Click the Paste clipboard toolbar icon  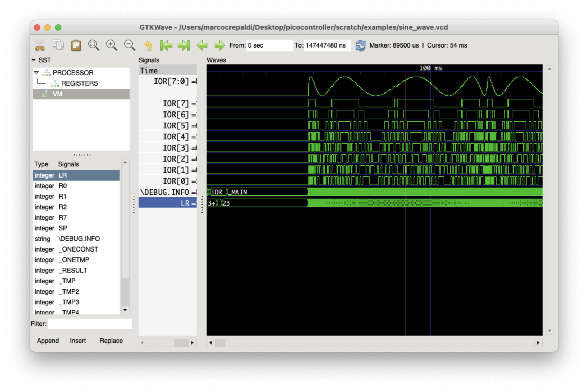76,45
